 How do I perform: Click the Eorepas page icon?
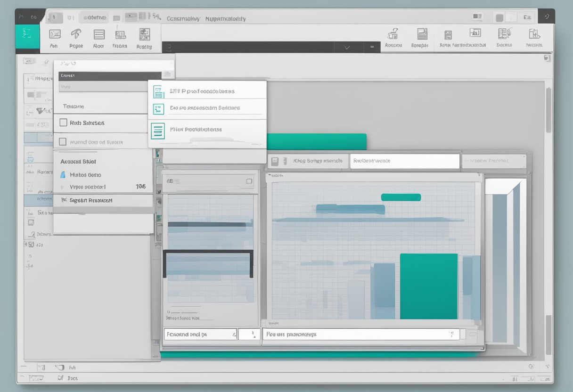422,34
